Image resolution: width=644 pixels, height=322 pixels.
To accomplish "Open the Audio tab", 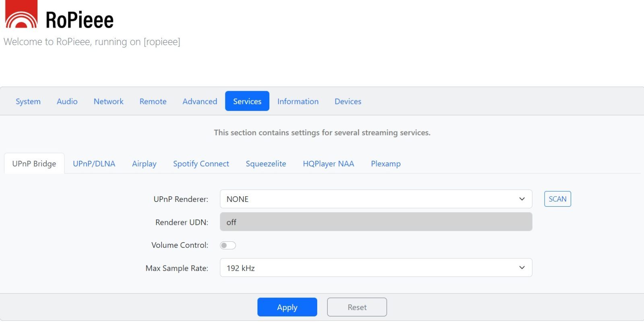I will click(x=67, y=101).
